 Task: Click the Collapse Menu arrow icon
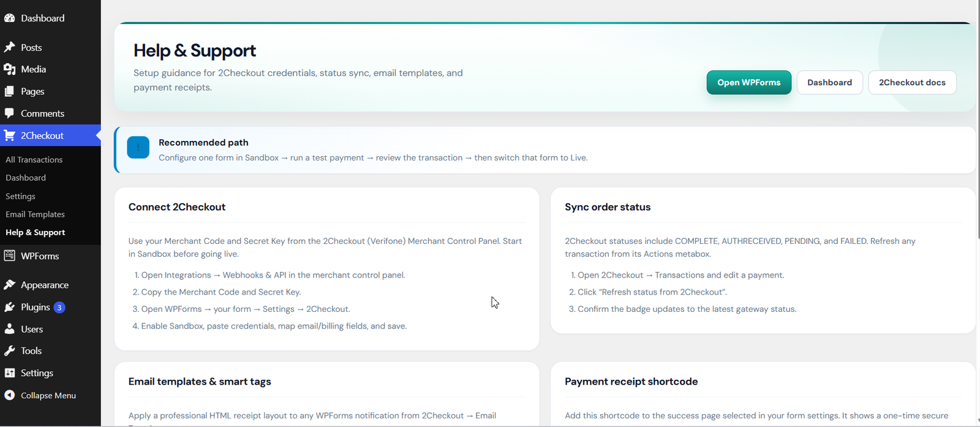[x=10, y=395]
